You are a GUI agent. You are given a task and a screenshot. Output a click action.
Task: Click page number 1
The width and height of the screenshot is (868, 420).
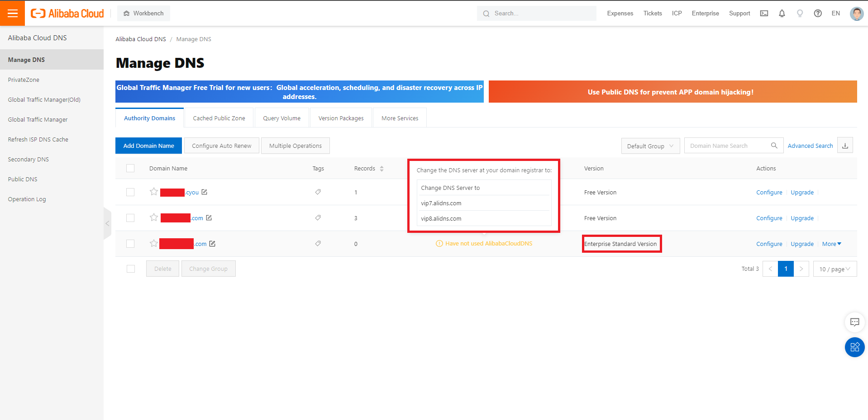786,269
